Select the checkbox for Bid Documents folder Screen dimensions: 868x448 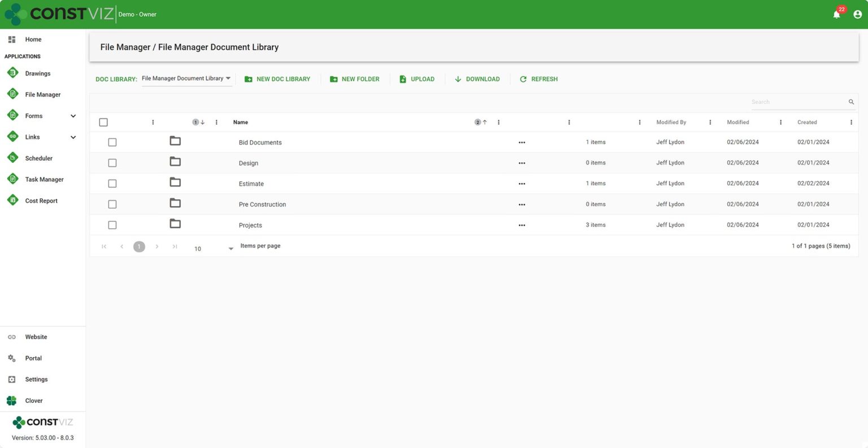click(x=112, y=142)
